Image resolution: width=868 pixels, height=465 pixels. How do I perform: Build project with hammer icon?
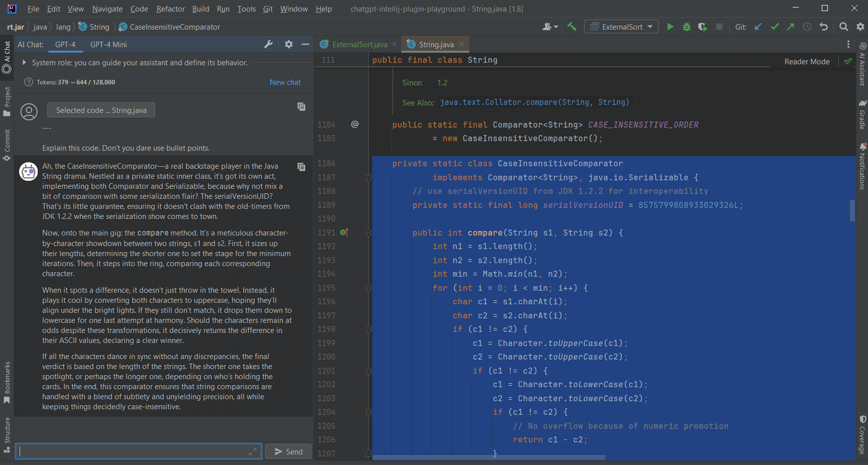click(572, 27)
